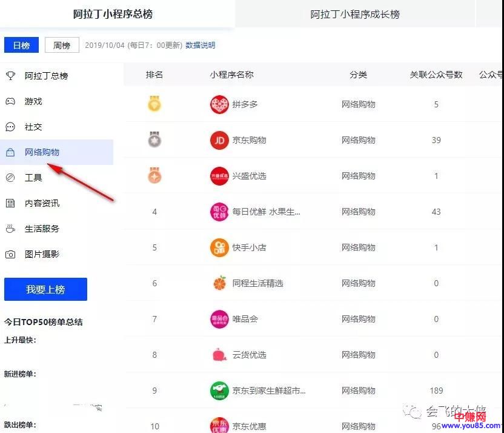Click the 京东到家 green app icon

pos(219,391)
